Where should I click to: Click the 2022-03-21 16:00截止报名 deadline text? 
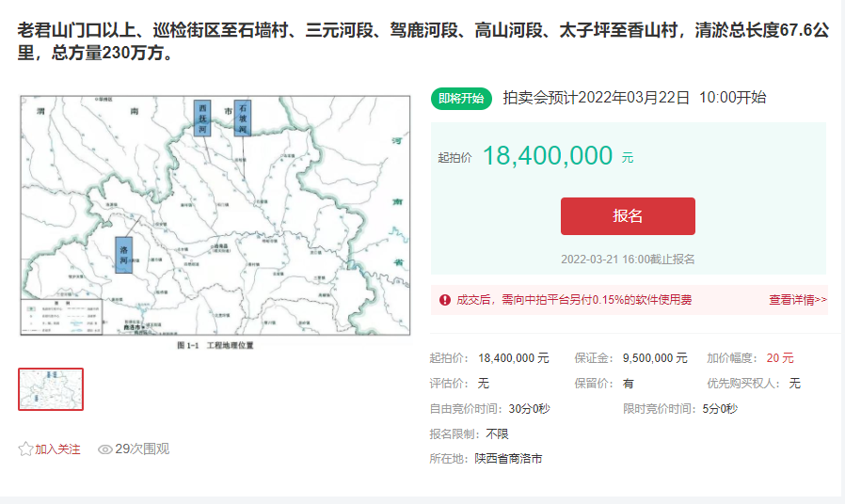628,260
